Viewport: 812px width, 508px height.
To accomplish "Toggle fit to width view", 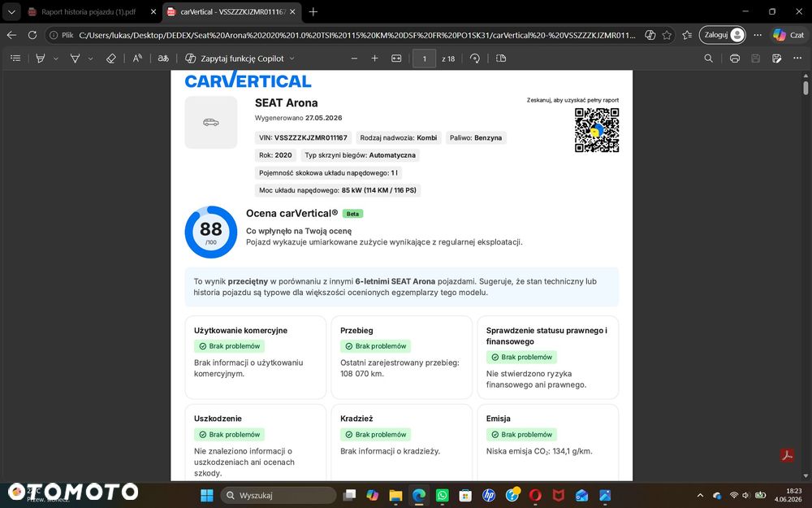I will tap(396, 59).
